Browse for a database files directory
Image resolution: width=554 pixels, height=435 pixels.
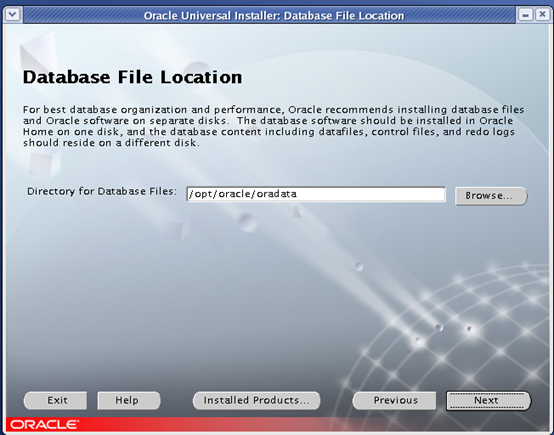(x=491, y=196)
